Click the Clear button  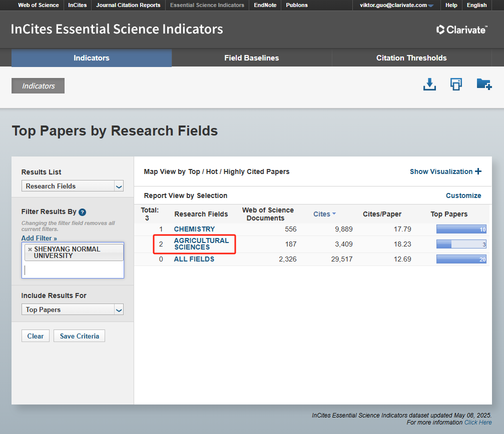pos(36,336)
